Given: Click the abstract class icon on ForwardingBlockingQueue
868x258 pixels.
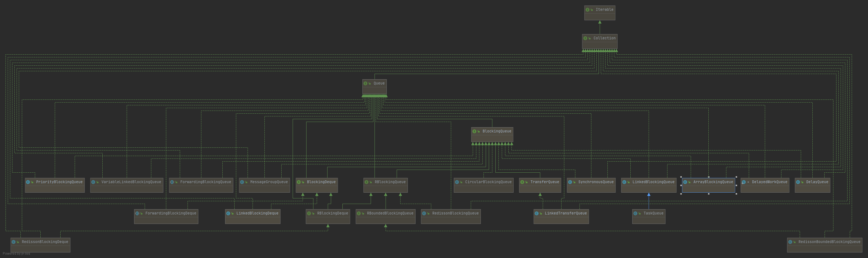Looking at the screenshot, I should point(172,182).
